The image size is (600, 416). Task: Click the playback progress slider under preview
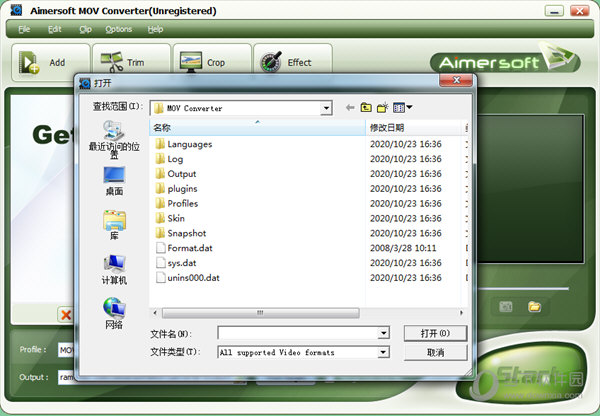pyautogui.click(x=524, y=289)
